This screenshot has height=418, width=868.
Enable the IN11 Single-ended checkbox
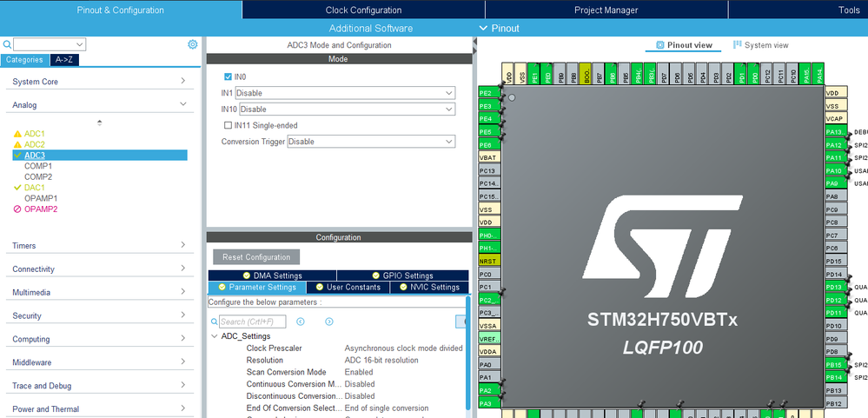click(x=228, y=126)
